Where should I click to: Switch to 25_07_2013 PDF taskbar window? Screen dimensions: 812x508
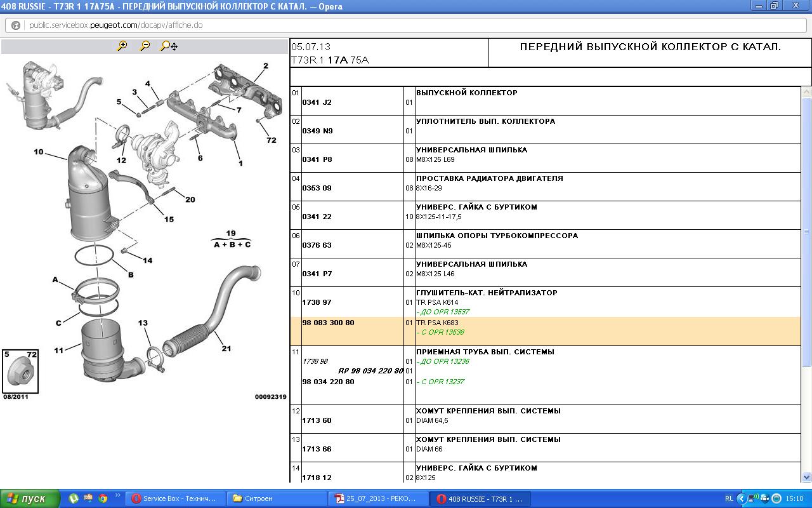pyautogui.click(x=379, y=498)
